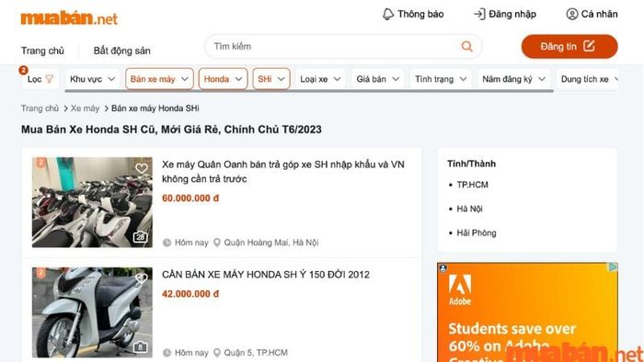This screenshot has height=362, width=644.
Task: Click the pencil icon on Đăng tin button
Action: pyautogui.click(x=589, y=46)
